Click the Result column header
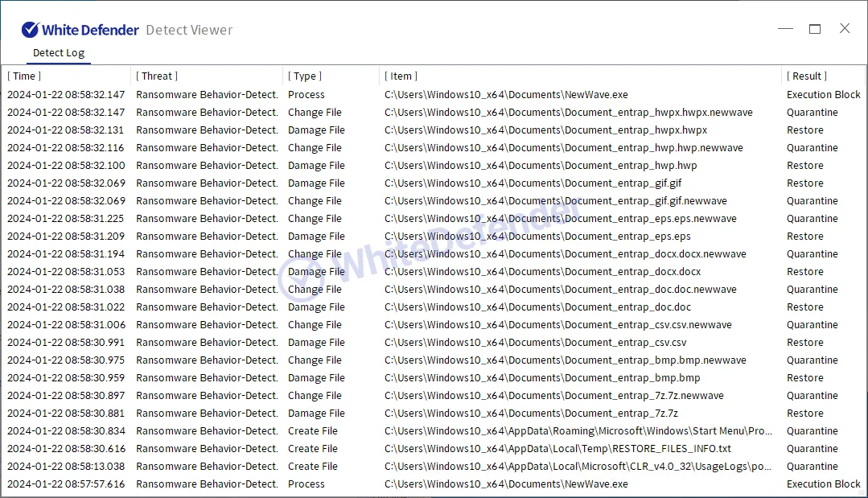The height and width of the screenshot is (498, 868). click(807, 76)
